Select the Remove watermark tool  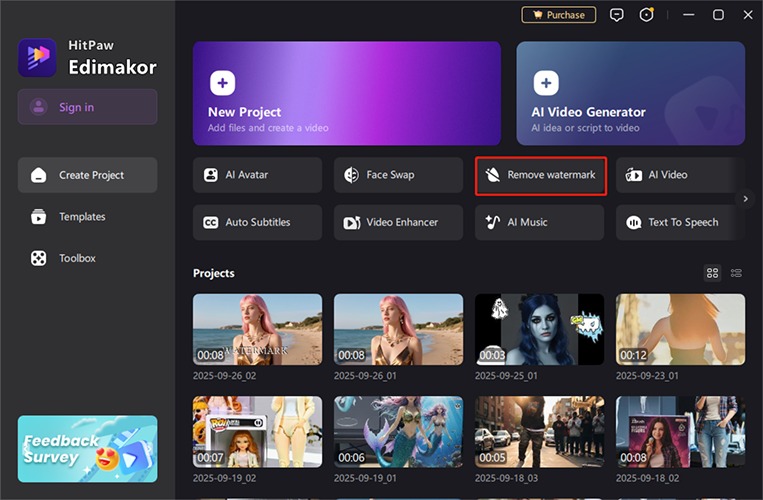click(x=540, y=175)
